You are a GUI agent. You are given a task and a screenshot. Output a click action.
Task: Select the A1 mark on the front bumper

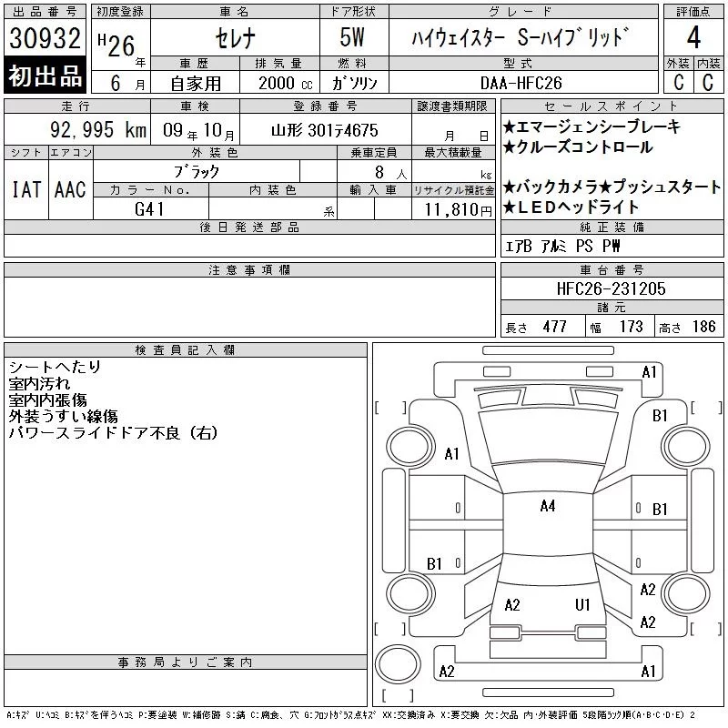[x=649, y=372]
